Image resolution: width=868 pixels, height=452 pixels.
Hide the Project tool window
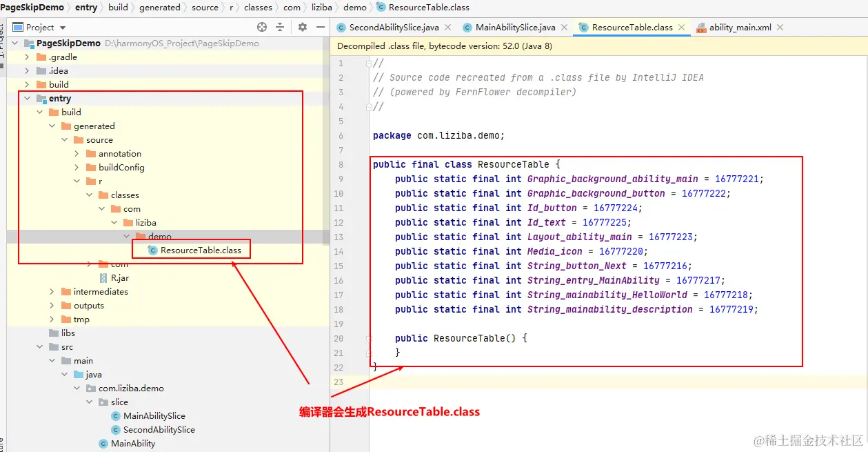click(x=320, y=27)
